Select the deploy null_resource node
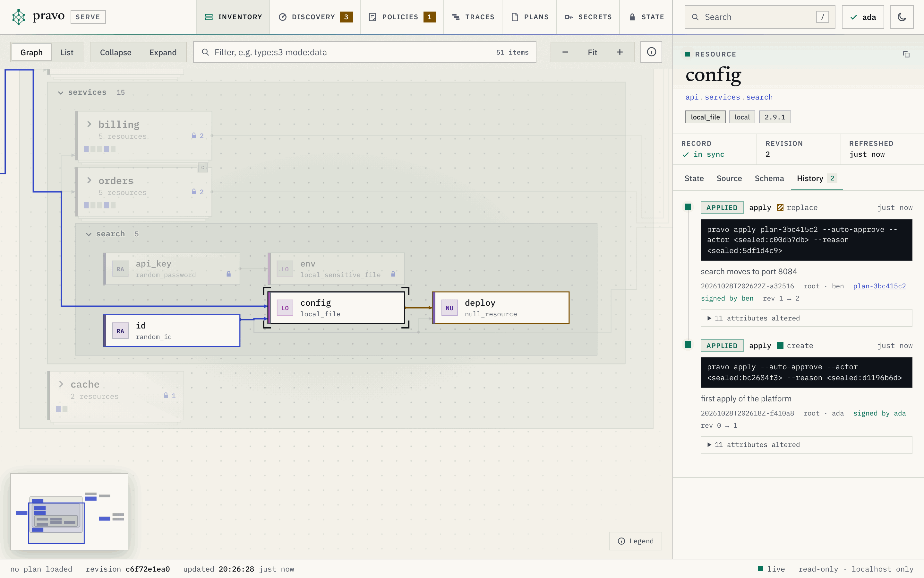This screenshot has width=924, height=578. click(x=501, y=308)
